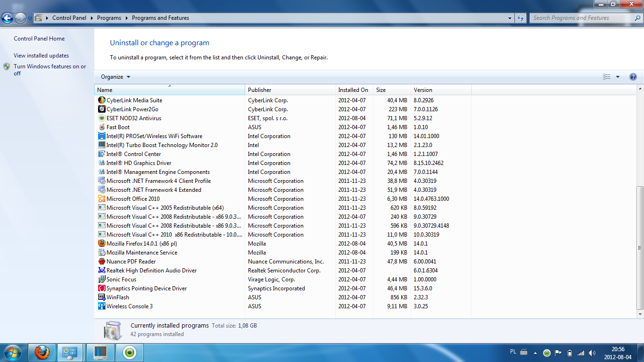Sort the list by Installed On column
The height and width of the screenshot is (362, 644).
pyautogui.click(x=354, y=90)
